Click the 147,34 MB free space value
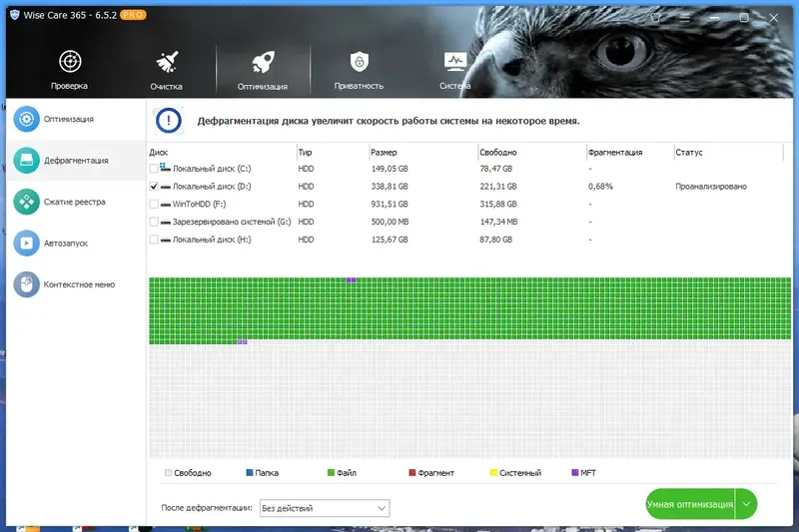The height and width of the screenshot is (532, 799). 498,222
